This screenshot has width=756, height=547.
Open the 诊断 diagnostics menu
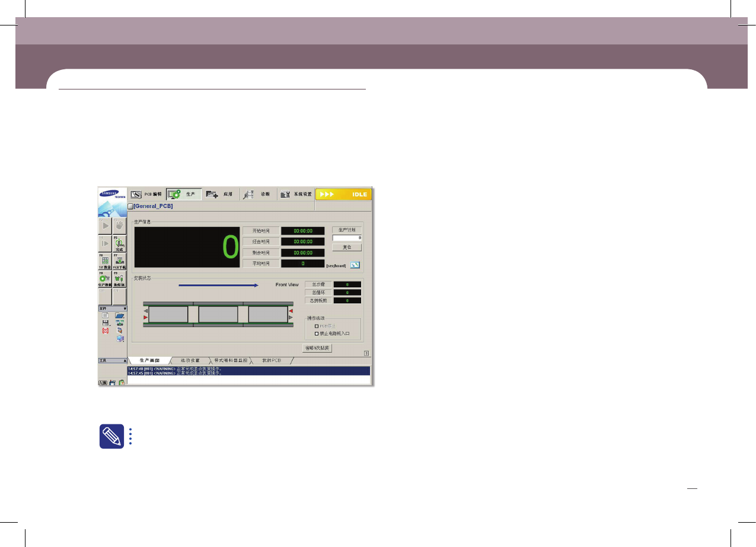pos(259,194)
